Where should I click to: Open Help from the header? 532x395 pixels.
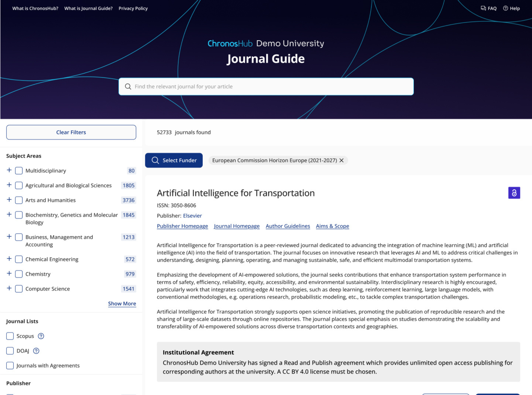click(511, 8)
